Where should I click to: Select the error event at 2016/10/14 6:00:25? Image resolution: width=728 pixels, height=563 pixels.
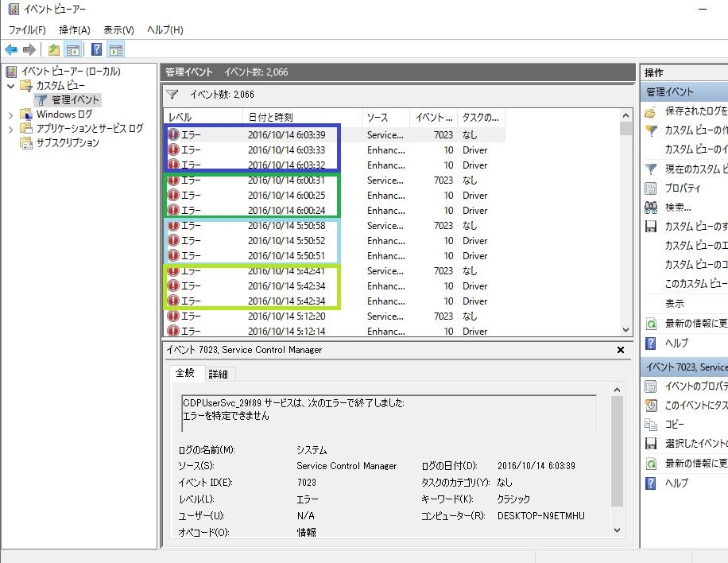coord(335,195)
